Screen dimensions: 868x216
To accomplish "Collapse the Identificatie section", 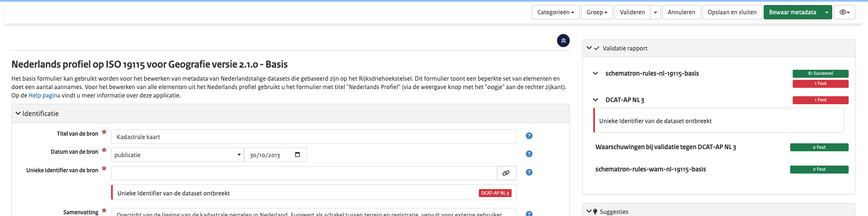I will (18, 113).
